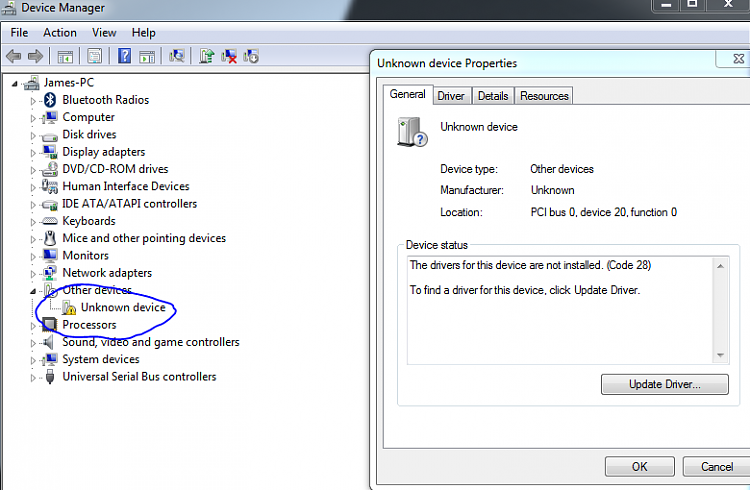Viewport: 750px width, 490px height.
Task: Click the Forward arrow toolbar icon
Action: pyautogui.click(x=35, y=56)
